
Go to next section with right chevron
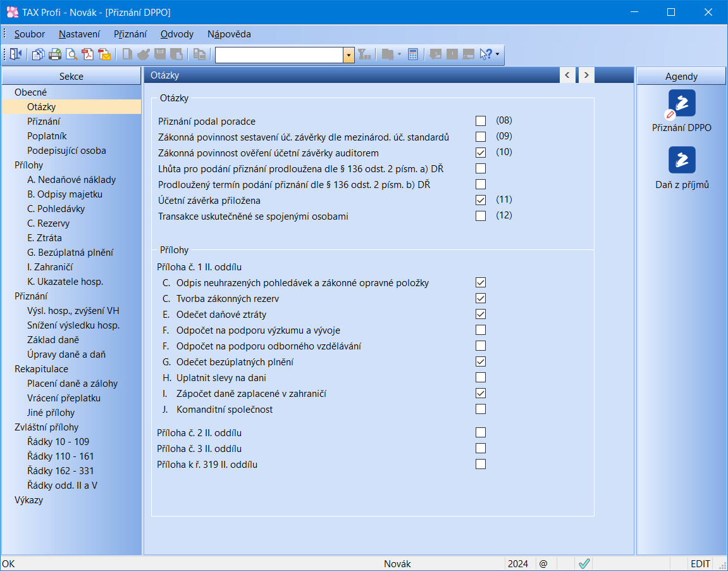click(x=586, y=75)
